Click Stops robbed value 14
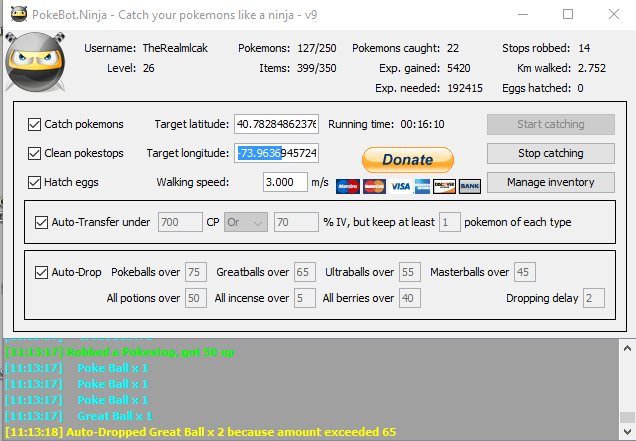The height and width of the screenshot is (441, 636). point(584,48)
